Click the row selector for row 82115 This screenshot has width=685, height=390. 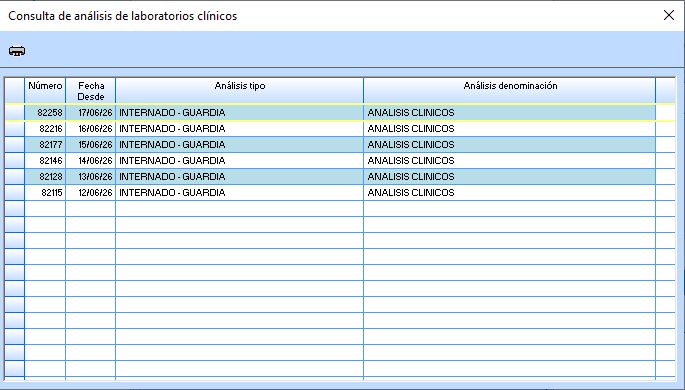(14, 193)
